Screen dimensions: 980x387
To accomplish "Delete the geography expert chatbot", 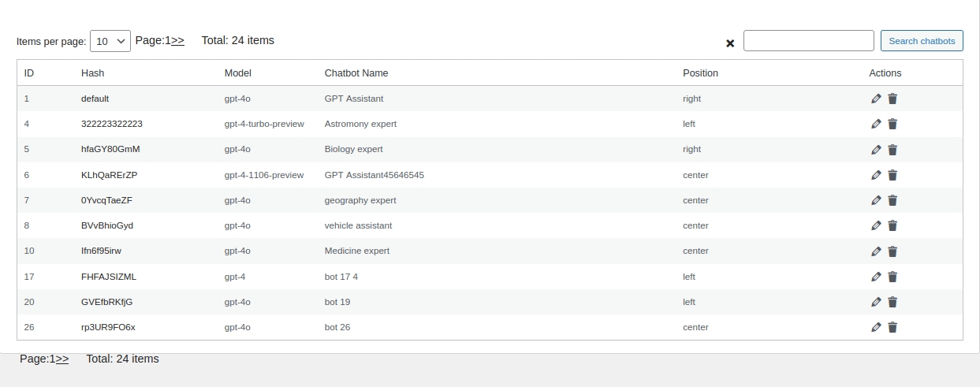I will coord(892,200).
